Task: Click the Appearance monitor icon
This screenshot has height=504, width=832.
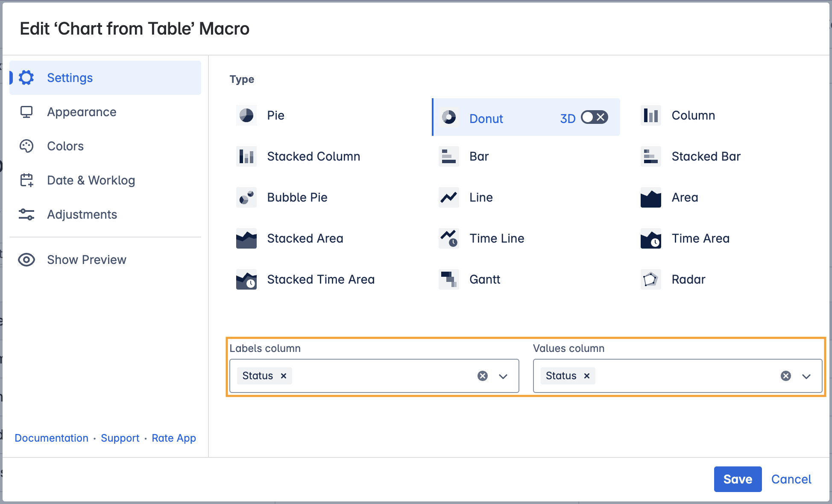Action: 26,112
